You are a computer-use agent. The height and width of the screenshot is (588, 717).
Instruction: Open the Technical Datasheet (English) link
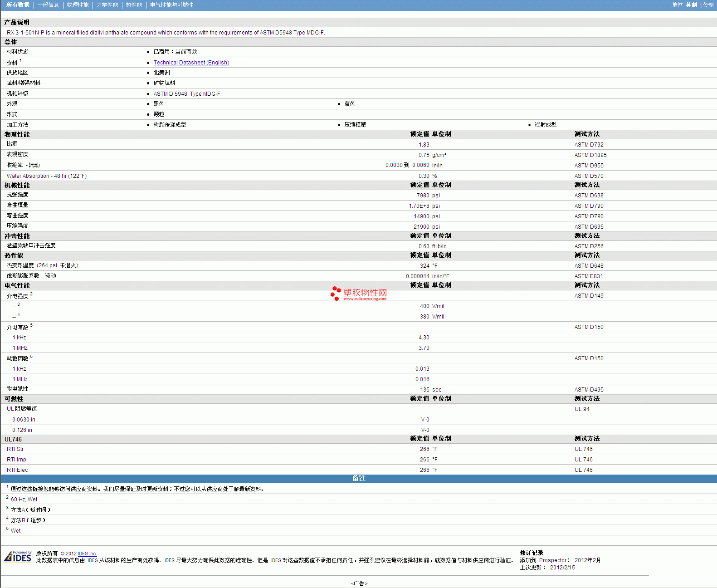pos(191,63)
